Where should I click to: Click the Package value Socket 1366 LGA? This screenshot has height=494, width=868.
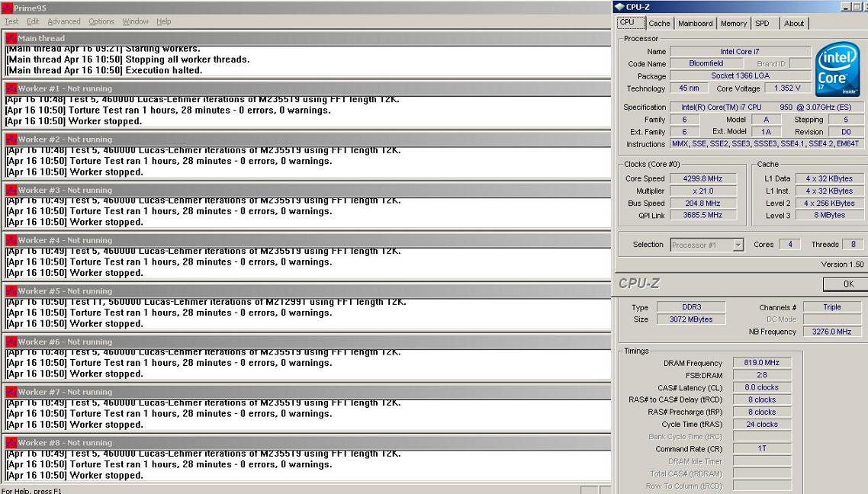coord(740,75)
